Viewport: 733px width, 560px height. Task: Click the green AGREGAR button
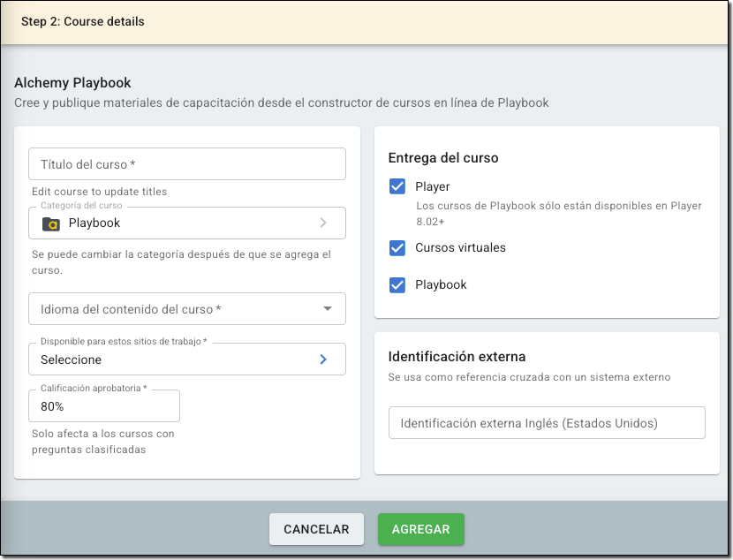tap(421, 529)
